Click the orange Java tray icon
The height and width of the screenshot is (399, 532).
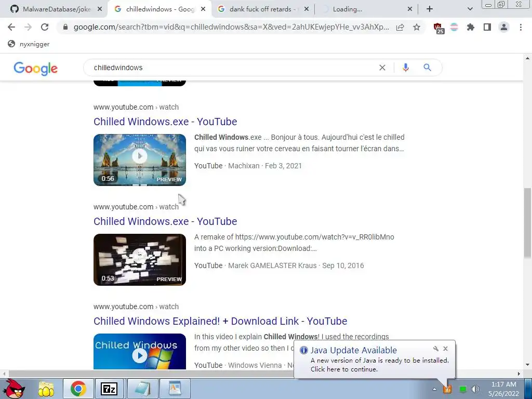[447, 389]
